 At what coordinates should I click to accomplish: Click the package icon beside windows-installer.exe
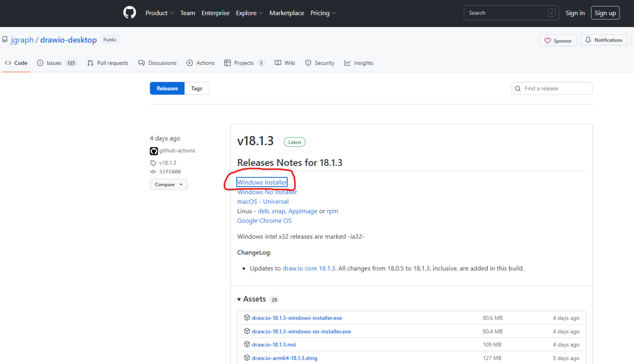[x=247, y=317]
